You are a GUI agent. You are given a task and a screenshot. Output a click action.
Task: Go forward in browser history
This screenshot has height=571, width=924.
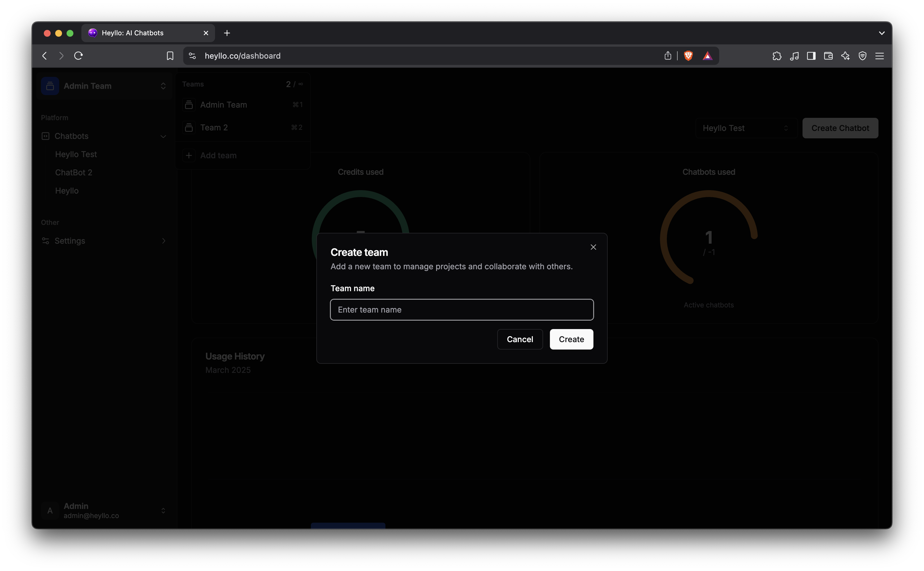pyautogui.click(x=61, y=56)
